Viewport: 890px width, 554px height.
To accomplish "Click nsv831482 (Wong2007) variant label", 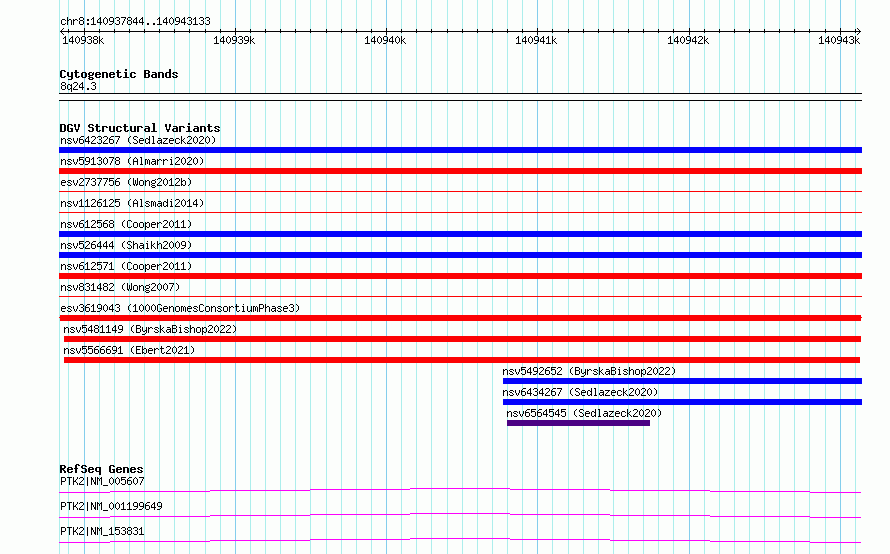I will (x=120, y=287).
